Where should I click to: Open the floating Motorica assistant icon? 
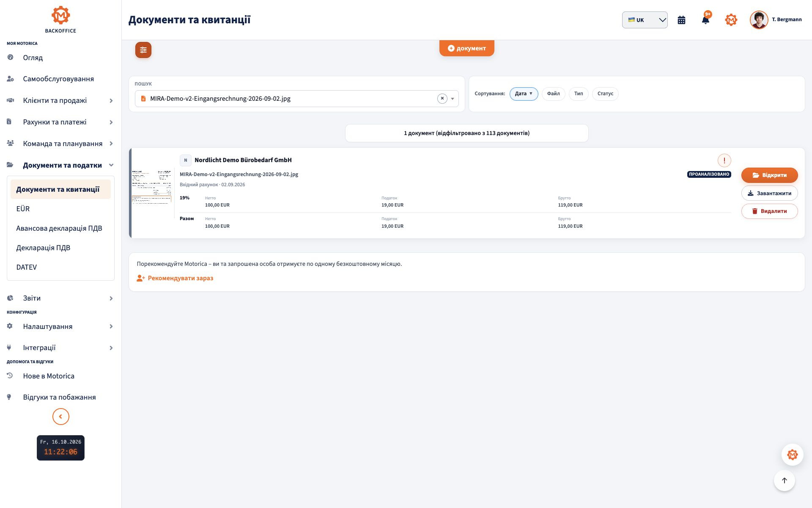click(x=792, y=455)
